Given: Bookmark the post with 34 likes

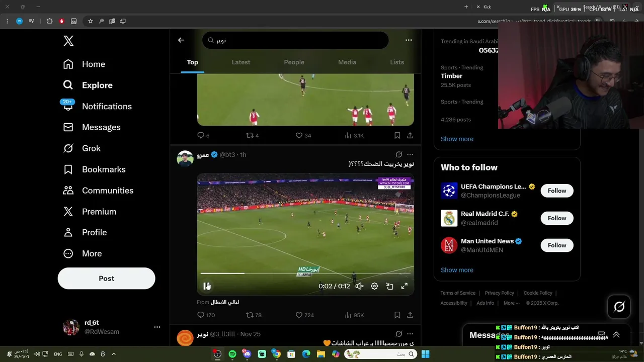Looking at the screenshot, I should tap(397, 135).
